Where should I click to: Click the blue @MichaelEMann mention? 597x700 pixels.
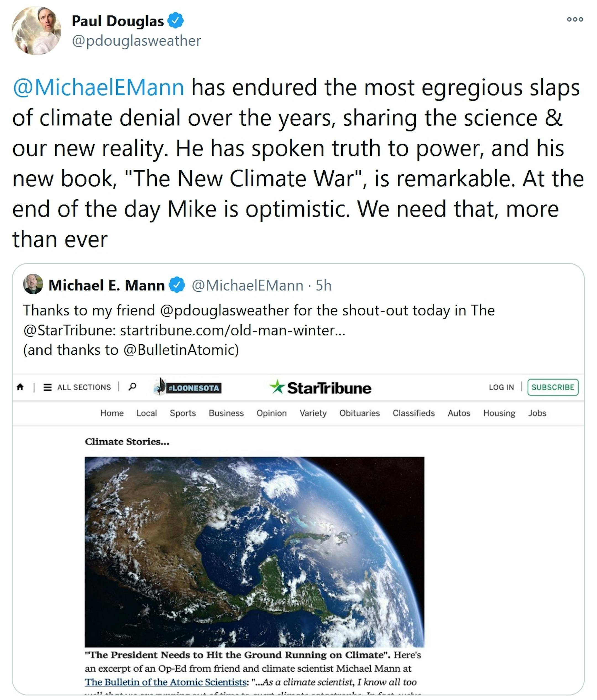(x=98, y=87)
